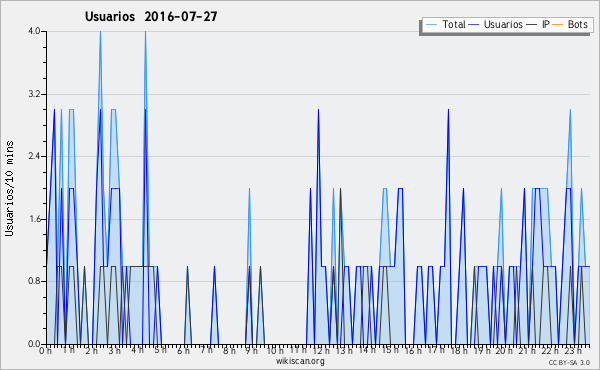This screenshot has width=600, height=370.
Task: Click the dark blue Usuarios legend line
Action: 474,24
